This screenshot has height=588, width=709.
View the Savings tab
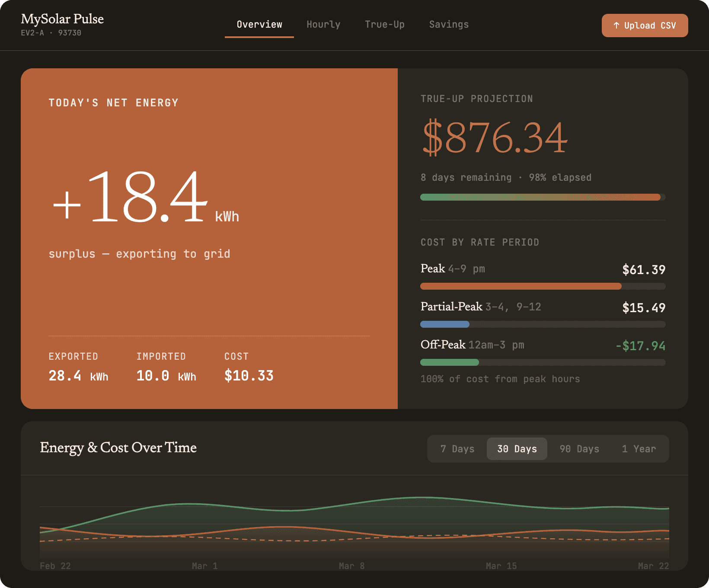(x=449, y=25)
